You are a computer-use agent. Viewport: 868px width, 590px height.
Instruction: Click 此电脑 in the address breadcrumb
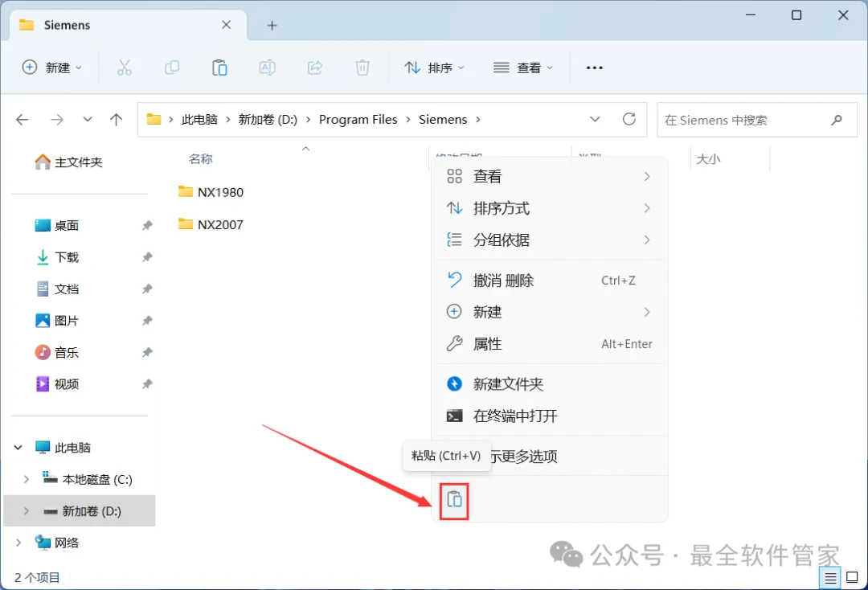click(x=200, y=120)
